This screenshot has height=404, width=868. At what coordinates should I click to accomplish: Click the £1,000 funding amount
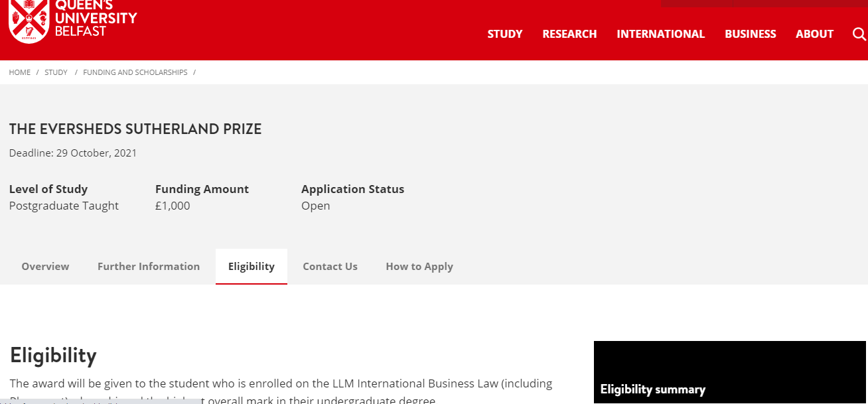(173, 206)
